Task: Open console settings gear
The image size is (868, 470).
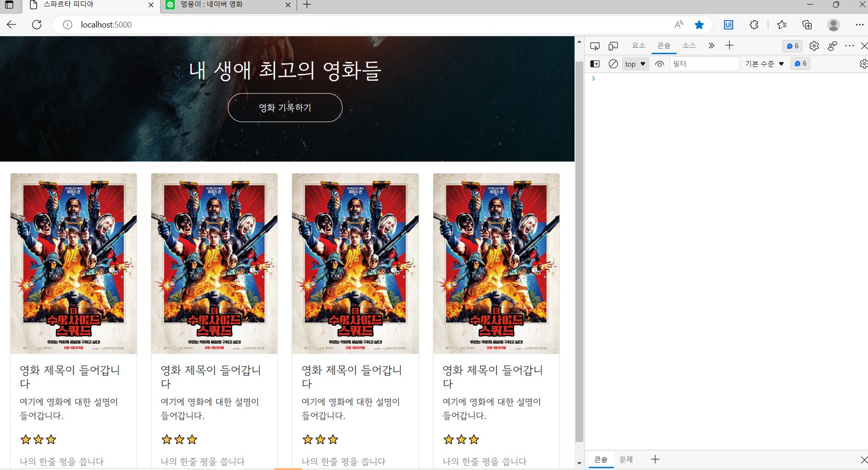Action: click(863, 64)
